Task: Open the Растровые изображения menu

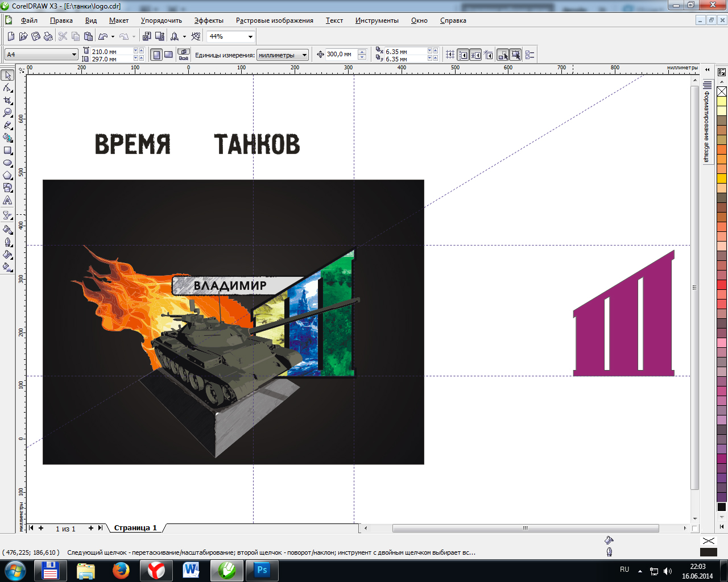Action: tap(275, 20)
